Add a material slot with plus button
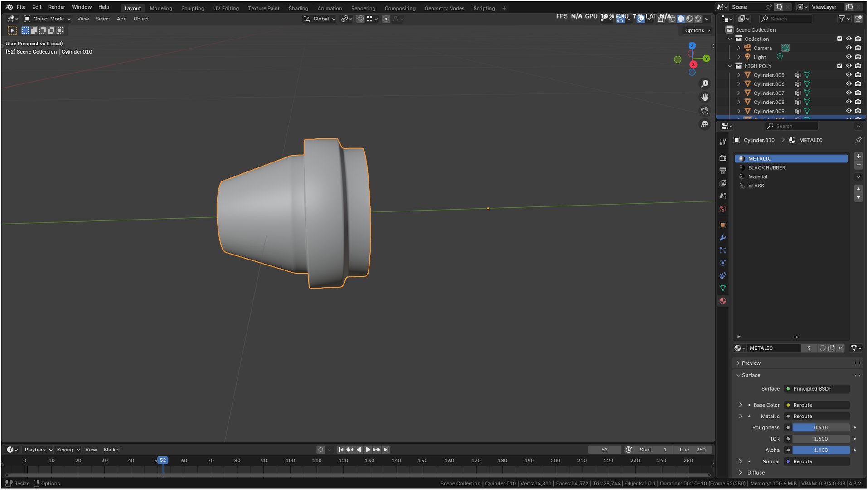Image resolution: width=868 pixels, height=490 pixels. click(858, 157)
